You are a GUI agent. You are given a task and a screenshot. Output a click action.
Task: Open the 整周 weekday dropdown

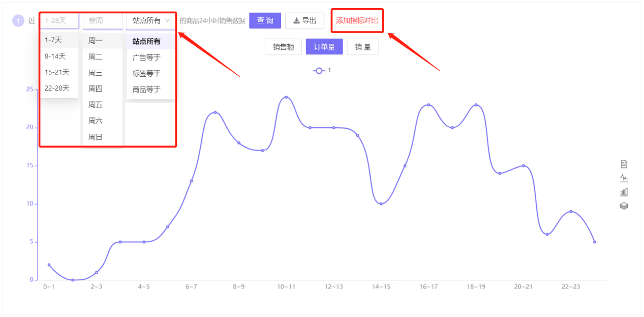[103, 20]
